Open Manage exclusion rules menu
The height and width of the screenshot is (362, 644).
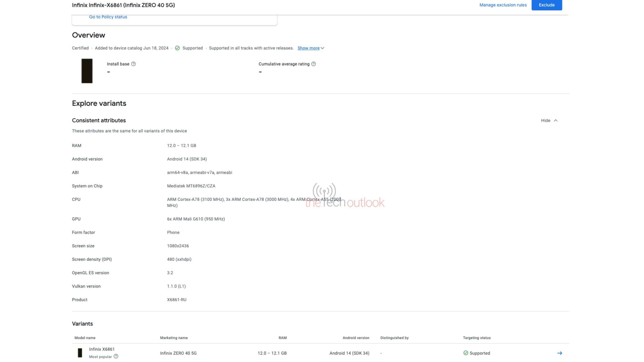coord(503,5)
